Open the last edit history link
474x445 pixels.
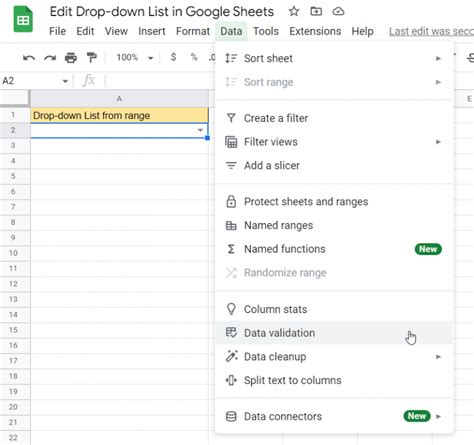tap(431, 31)
